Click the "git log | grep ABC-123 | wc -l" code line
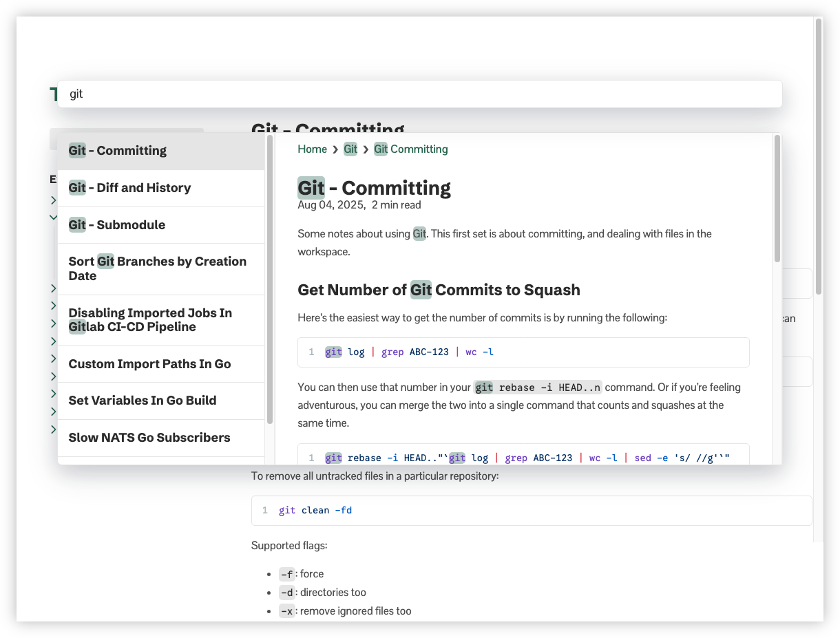 click(409, 352)
